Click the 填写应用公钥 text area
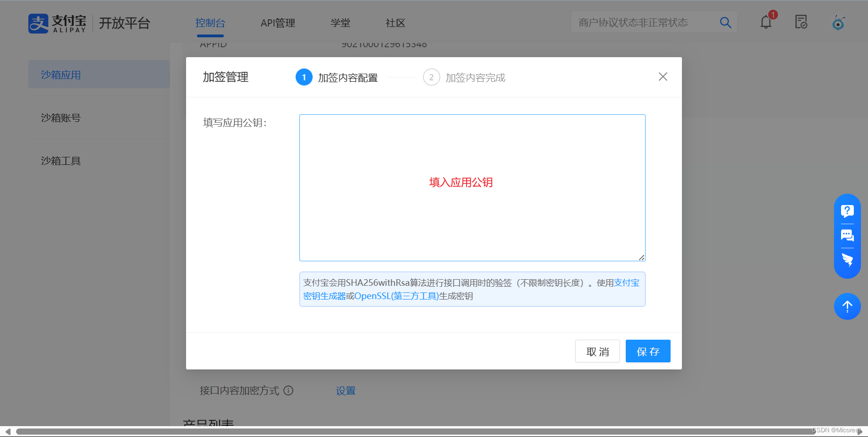The height and width of the screenshot is (437, 868). click(x=472, y=188)
